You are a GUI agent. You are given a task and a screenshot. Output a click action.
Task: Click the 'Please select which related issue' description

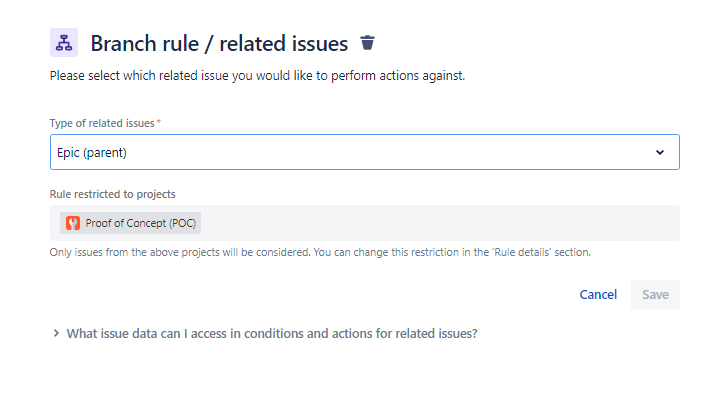click(x=257, y=76)
